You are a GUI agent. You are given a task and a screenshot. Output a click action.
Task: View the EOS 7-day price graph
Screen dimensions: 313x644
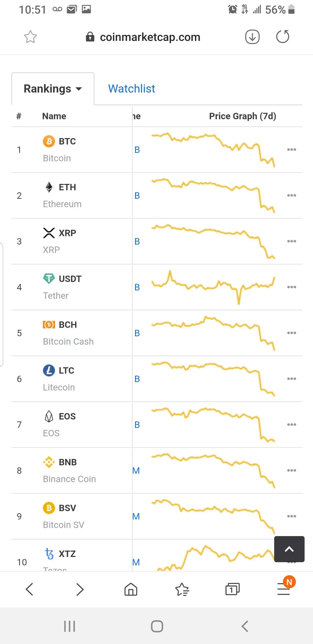tap(213, 425)
